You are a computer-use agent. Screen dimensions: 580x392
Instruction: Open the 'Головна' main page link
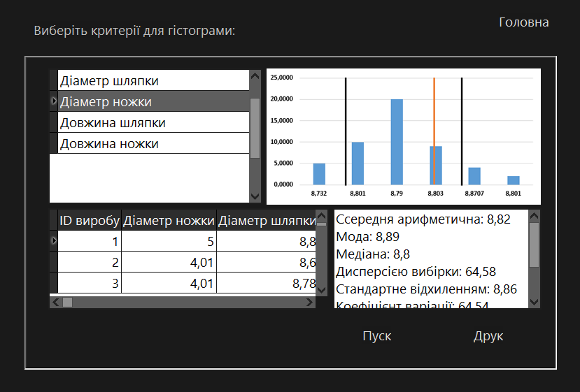(x=523, y=22)
